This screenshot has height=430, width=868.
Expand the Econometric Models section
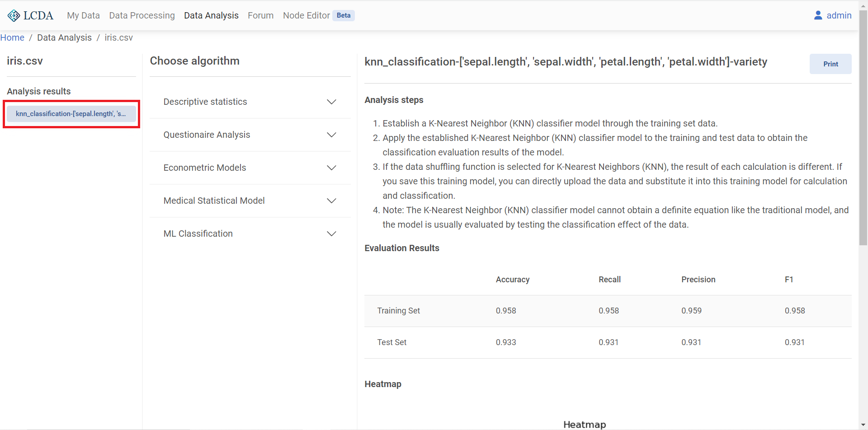[331, 168]
